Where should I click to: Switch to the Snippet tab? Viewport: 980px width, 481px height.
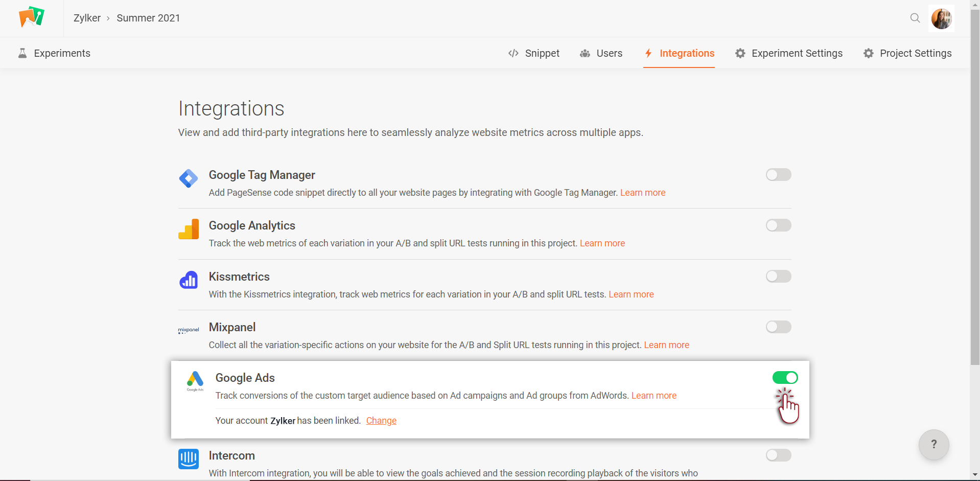(x=534, y=53)
